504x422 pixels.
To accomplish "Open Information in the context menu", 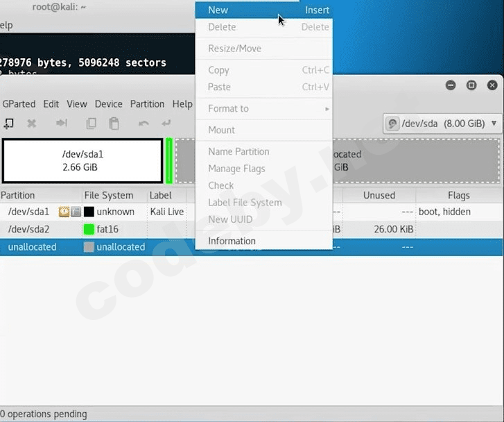I will [264, 241].
